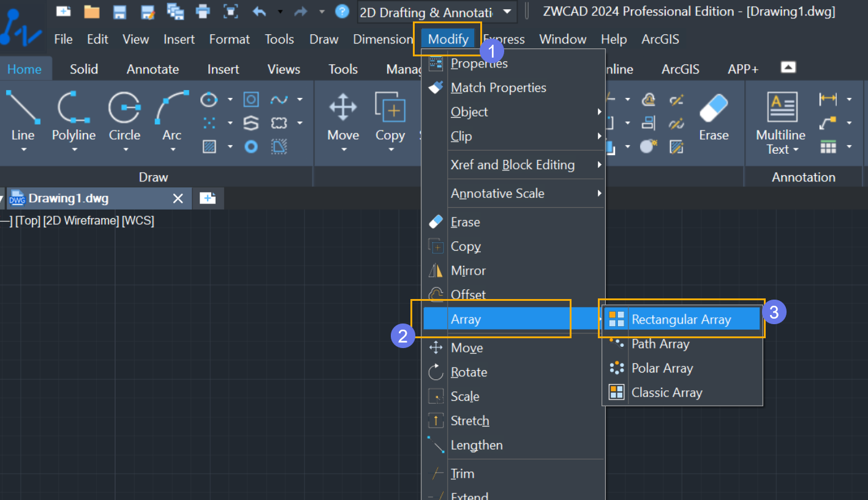868x500 pixels.
Task: Switch to the Annotate ribbon tab
Action: point(153,69)
